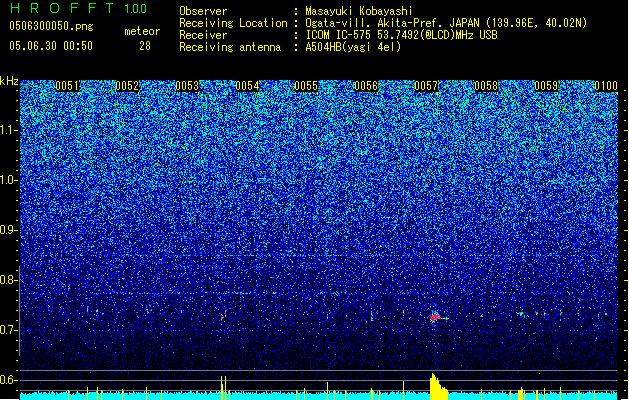Click the HROFFT 1.0.0 title text
The width and height of the screenshot is (629, 400).
tap(79, 8)
